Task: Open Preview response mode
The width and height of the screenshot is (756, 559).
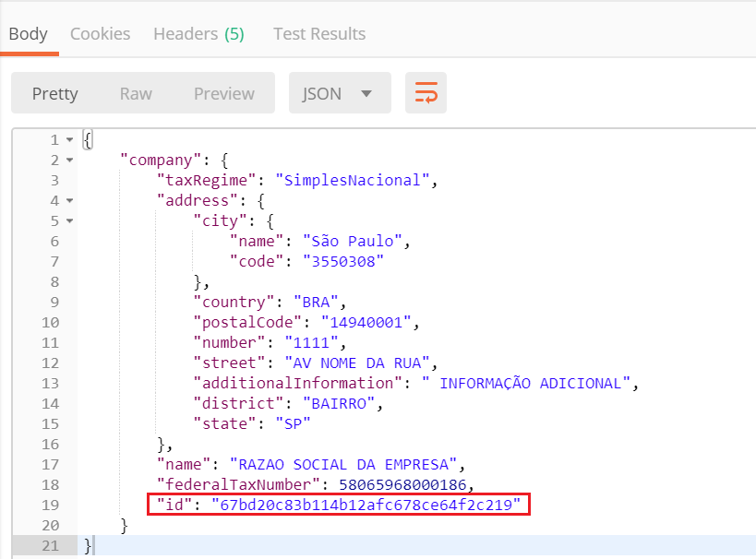Action: click(x=223, y=93)
